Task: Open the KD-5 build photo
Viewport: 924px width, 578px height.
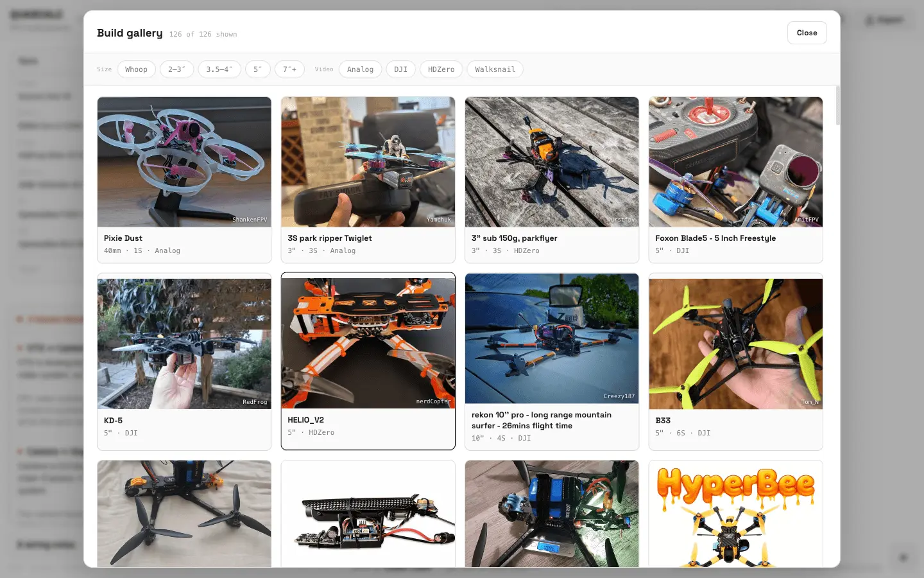Action: tap(184, 344)
